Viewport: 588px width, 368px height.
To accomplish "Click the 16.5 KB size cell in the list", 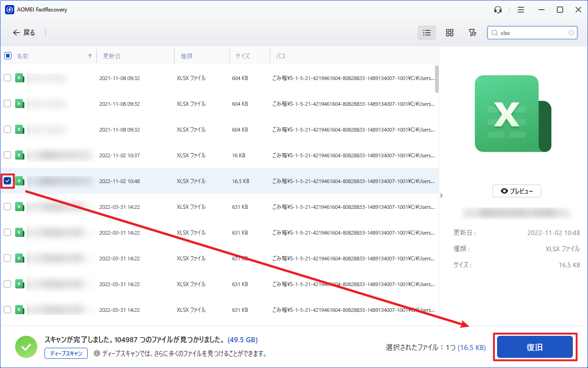I will (241, 181).
